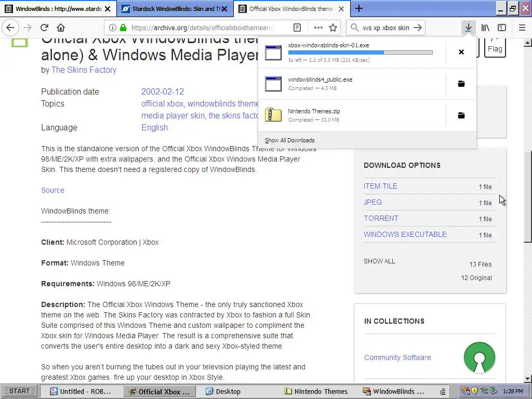The width and height of the screenshot is (532, 399).
Task: Click the green padlock security icon
Action: (x=123, y=28)
